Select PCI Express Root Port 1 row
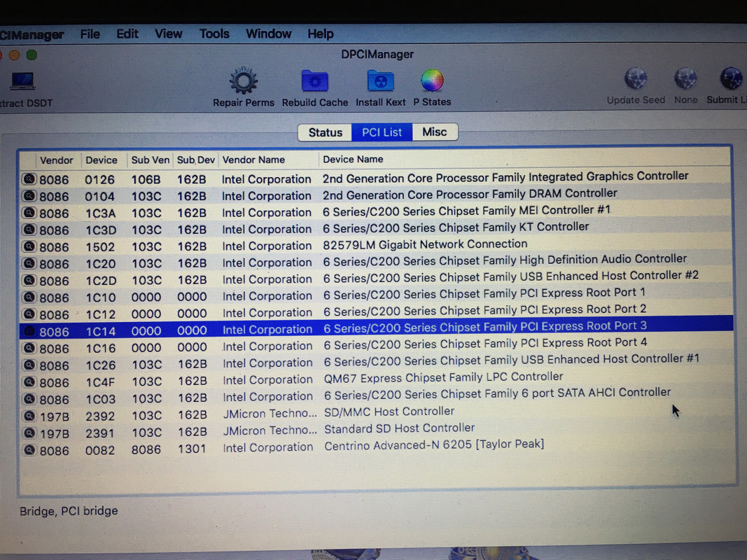 tap(375, 295)
